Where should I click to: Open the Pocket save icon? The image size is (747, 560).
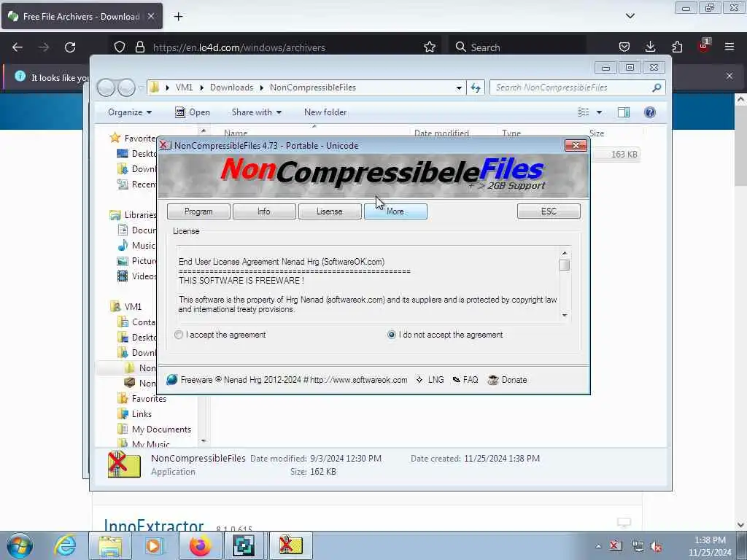(624, 47)
